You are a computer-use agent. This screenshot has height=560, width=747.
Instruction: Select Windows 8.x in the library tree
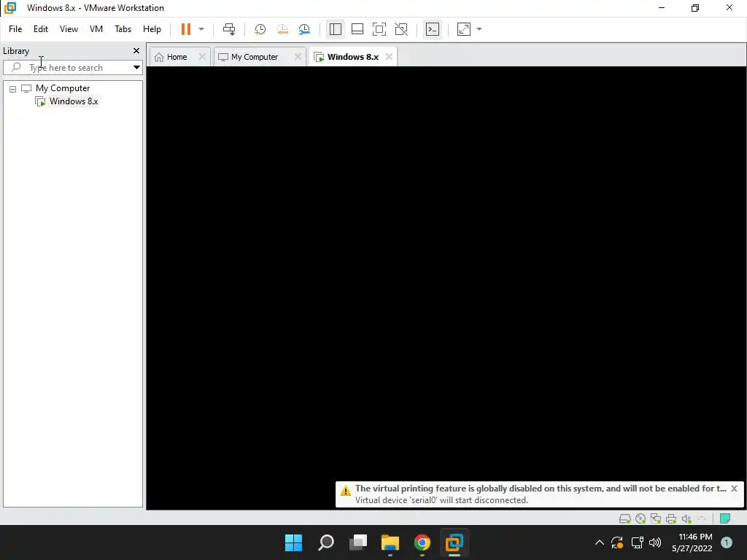click(x=74, y=101)
